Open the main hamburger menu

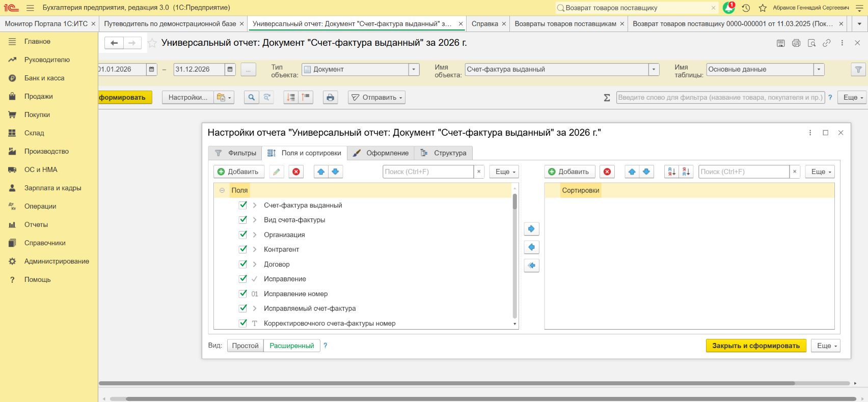(30, 8)
